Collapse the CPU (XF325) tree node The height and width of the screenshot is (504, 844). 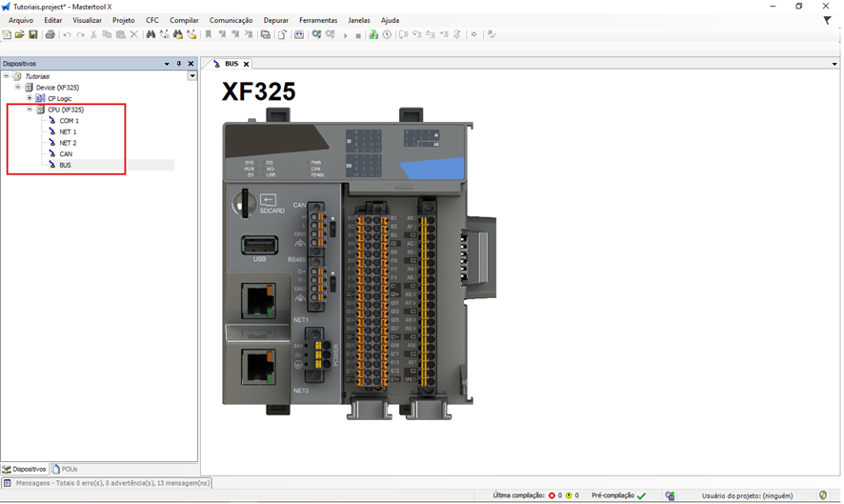coord(30,110)
